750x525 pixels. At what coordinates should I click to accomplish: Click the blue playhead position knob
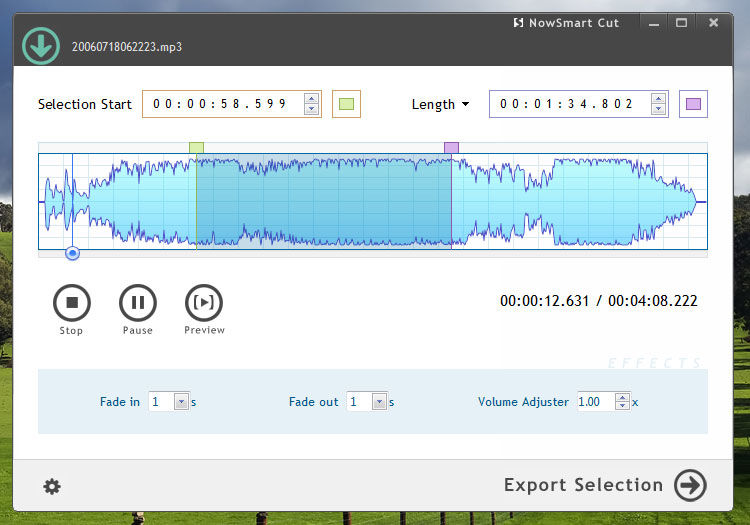coord(72,253)
